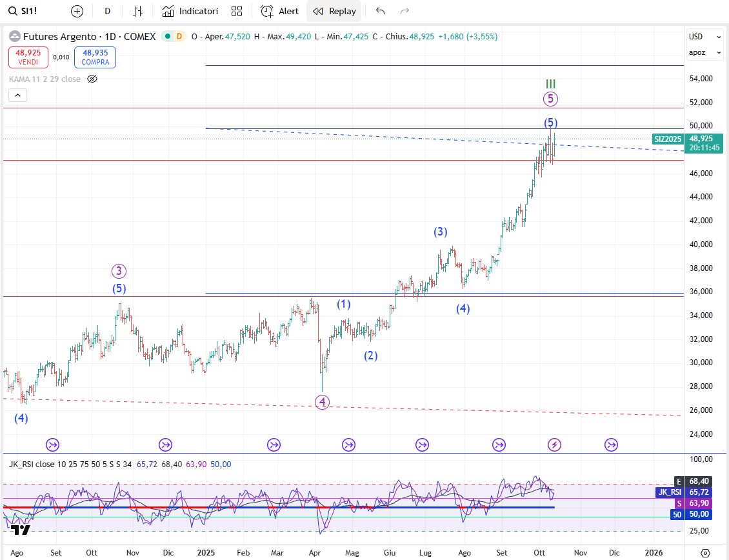The width and height of the screenshot is (729, 560).
Task: Click the add symbol plus icon
Action: [x=77, y=11]
